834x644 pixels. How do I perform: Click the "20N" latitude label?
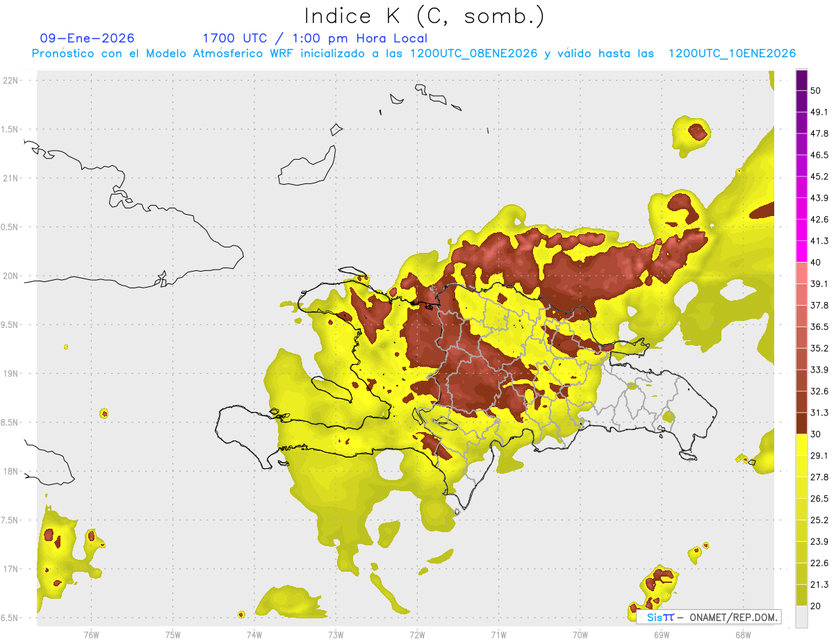[11, 276]
